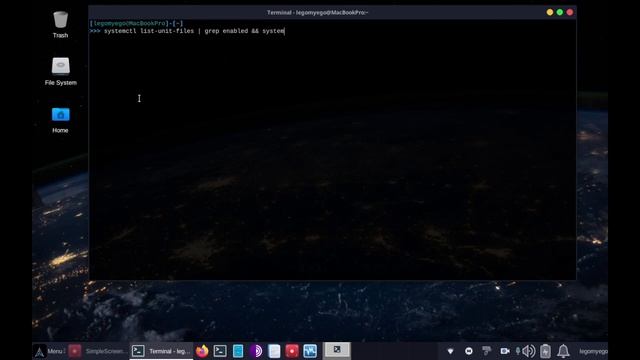Click the round white tray indicator

(469, 351)
